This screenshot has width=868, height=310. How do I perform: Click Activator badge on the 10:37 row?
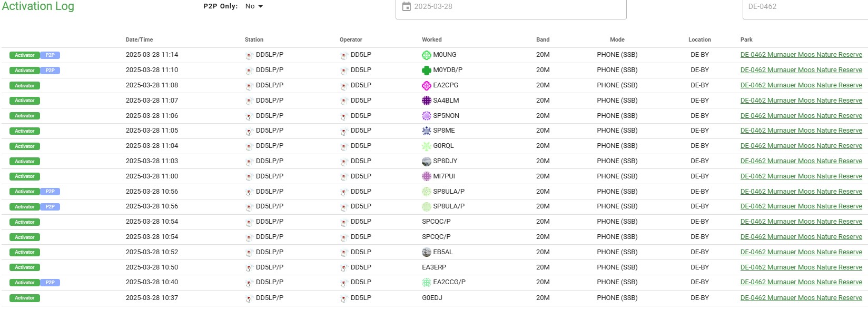[24, 298]
